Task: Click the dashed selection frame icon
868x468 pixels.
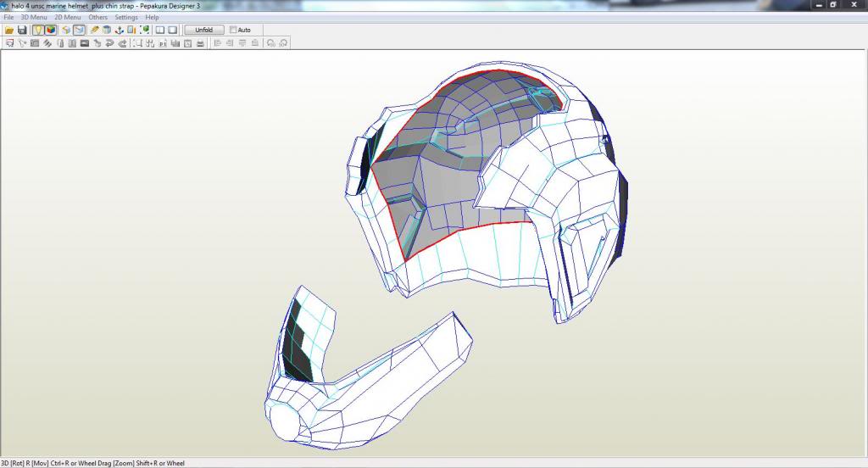Action: (x=137, y=43)
